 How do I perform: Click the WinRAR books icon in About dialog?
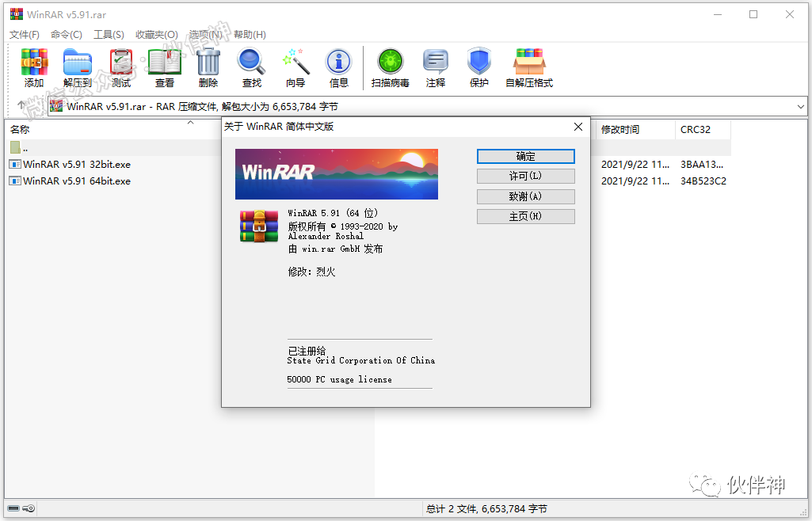tap(259, 226)
